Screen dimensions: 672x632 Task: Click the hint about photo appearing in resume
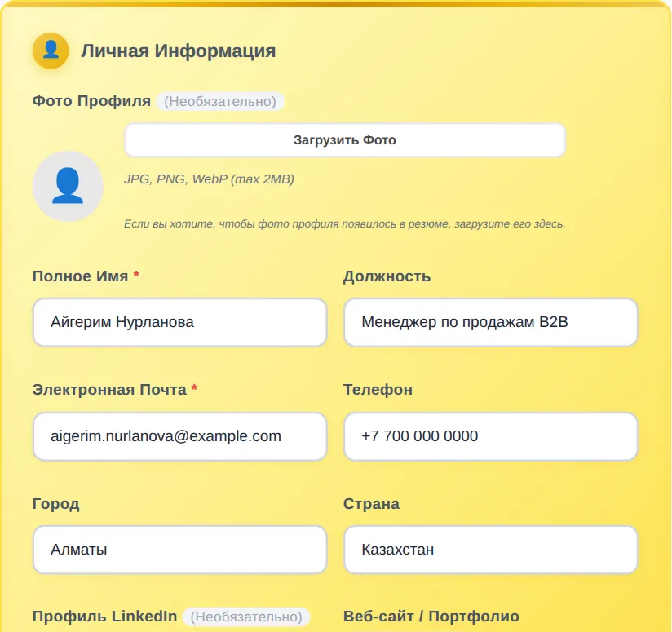(x=345, y=223)
